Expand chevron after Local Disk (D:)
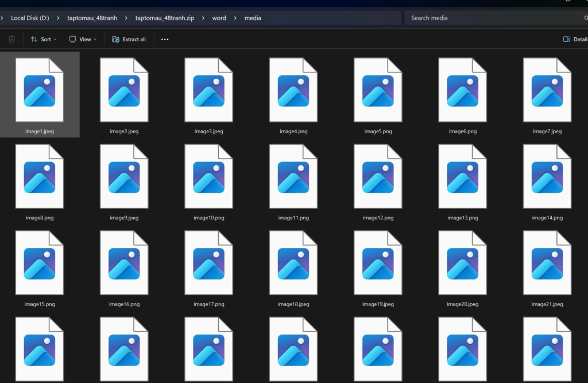The height and width of the screenshot is (383, 588). [58, 18]
